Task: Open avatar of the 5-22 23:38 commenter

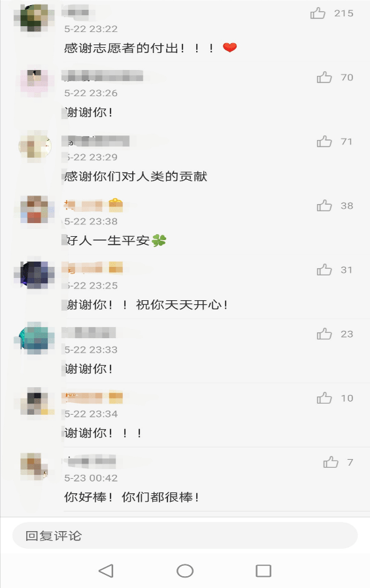Action: (x=35, y=210)
